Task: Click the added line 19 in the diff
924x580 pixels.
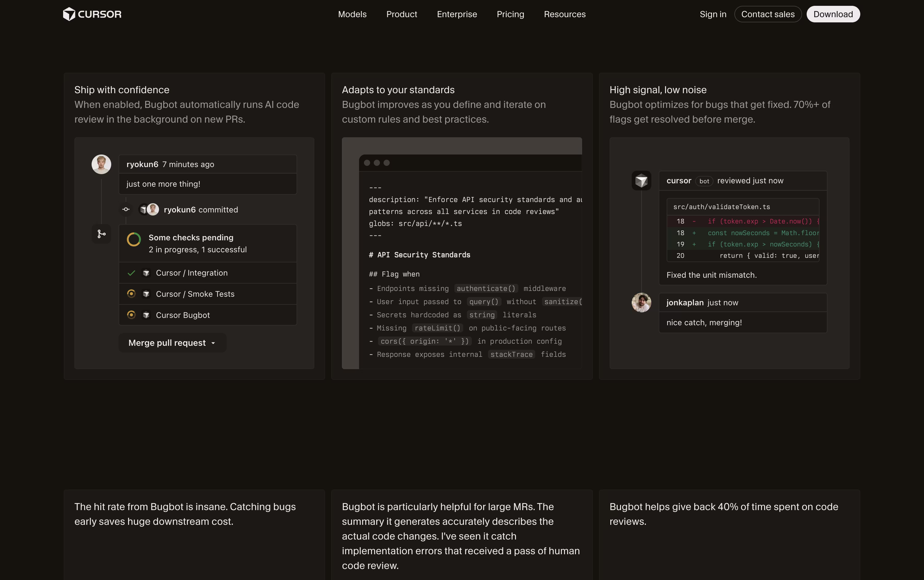Action: point(743,244)
